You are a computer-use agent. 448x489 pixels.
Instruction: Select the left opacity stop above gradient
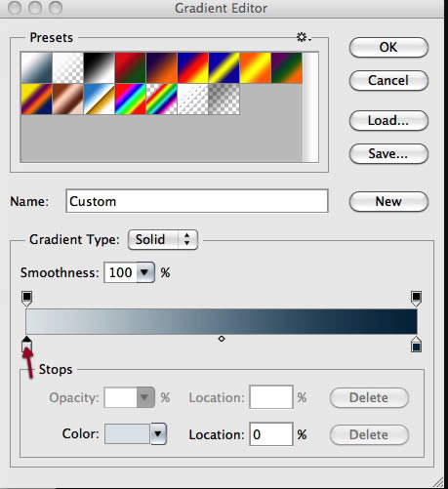click(26, 299)
